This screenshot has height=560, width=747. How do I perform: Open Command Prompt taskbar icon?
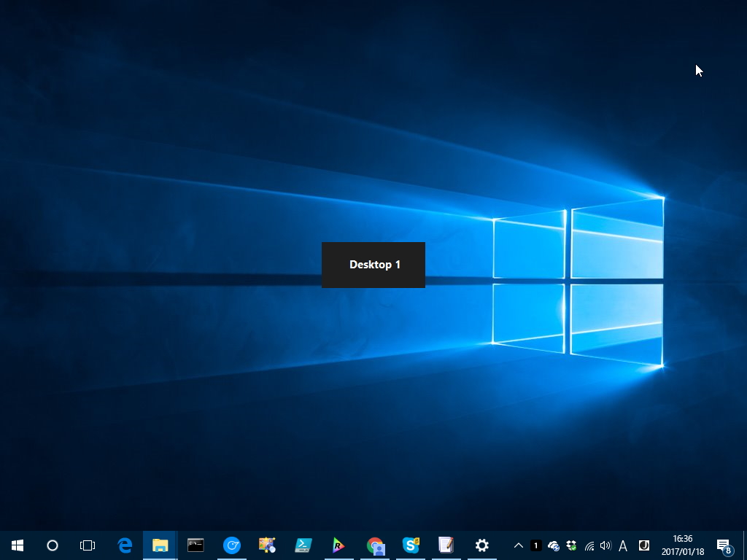[x=196, y=545]
